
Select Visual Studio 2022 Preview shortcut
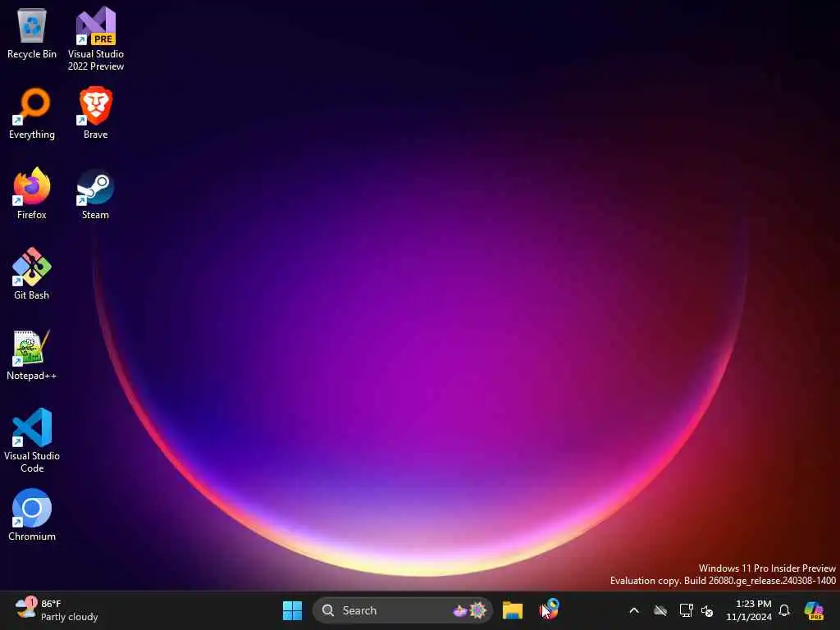point(96,39)
